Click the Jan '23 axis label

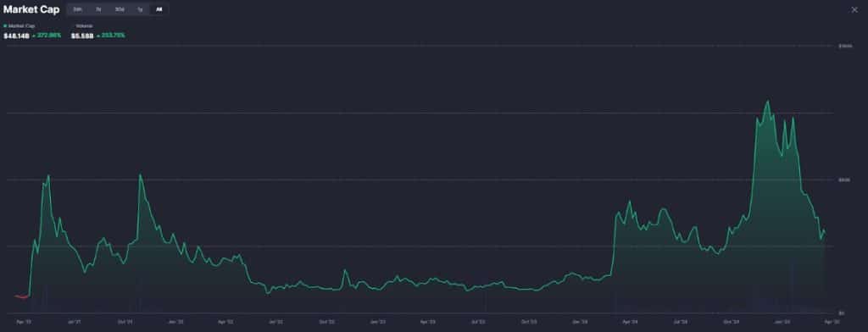click(378, 321)
